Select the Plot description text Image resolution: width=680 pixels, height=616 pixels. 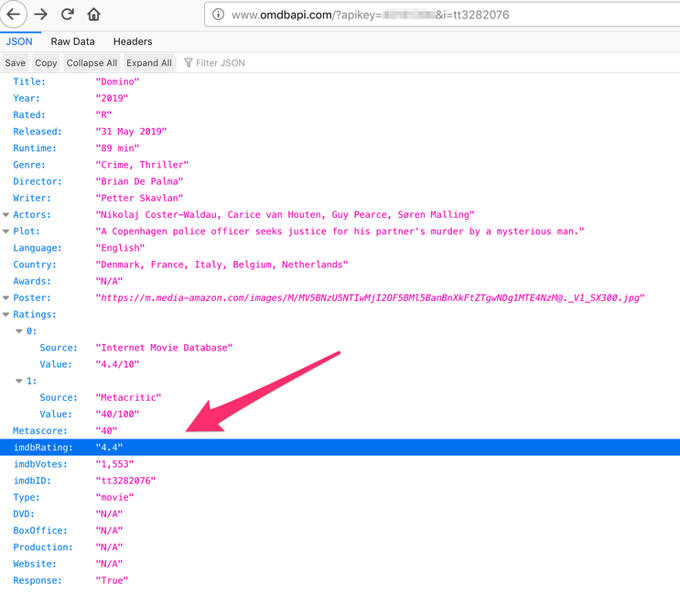tap(340, 232)
